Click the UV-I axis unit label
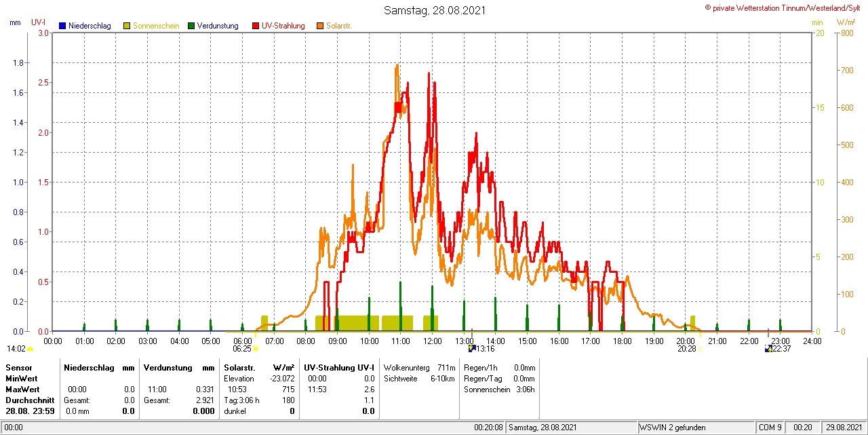The width and height of the screenshot is (868, 435). pos(39,22)
